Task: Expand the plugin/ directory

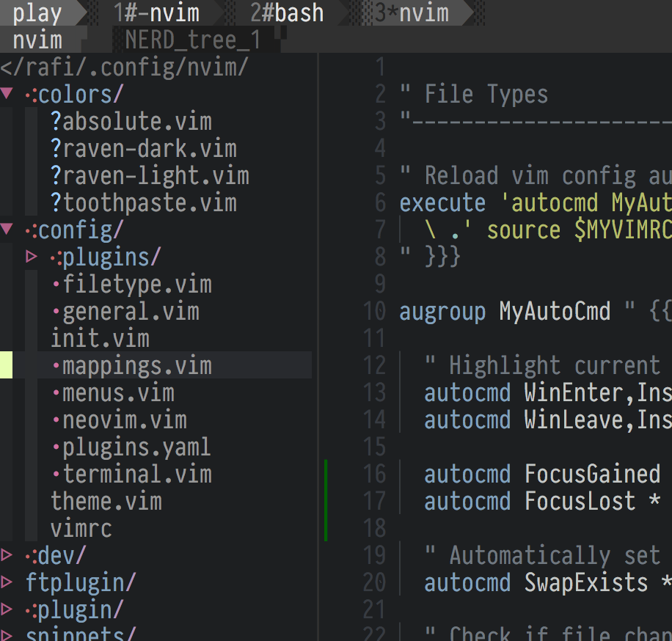Action: tap(7, 609)
